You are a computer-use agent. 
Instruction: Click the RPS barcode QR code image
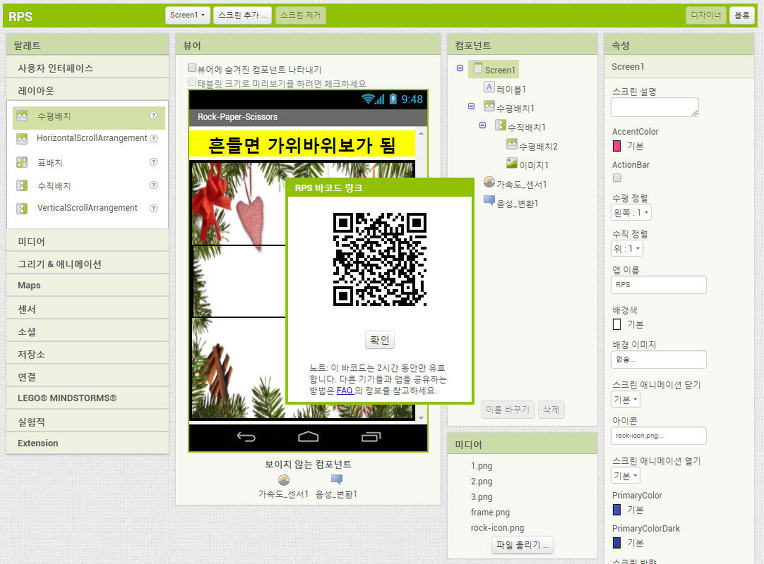pyautogui.click(x=380, y=259)
